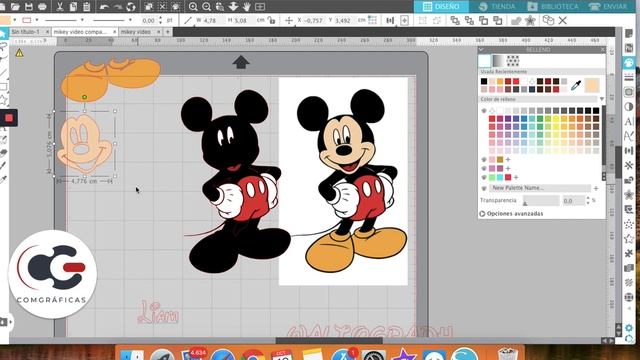Viewport: 640px width, 360px height.
Task: Select the black Mickey silhouette on canvas
Action: (x=236, y=181)
